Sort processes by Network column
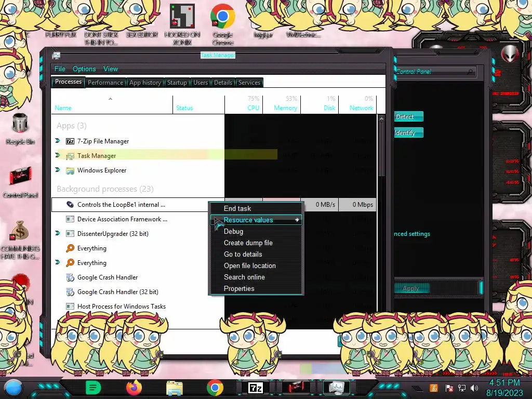 [x=357, y=103]
